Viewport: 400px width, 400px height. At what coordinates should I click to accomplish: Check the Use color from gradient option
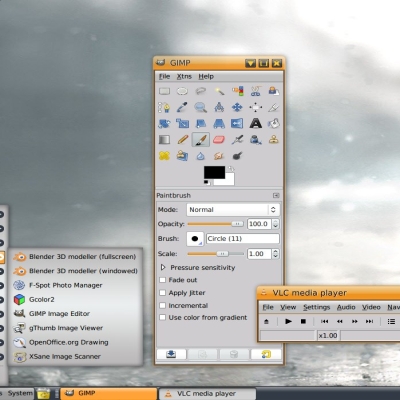coord(163,317)
